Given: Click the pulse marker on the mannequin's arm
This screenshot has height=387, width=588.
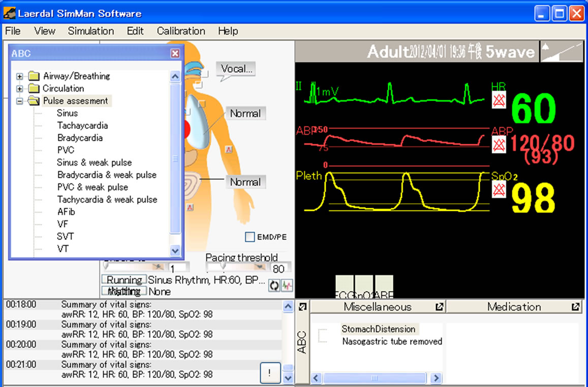Looking at the screenshot, I should (228, 149).
